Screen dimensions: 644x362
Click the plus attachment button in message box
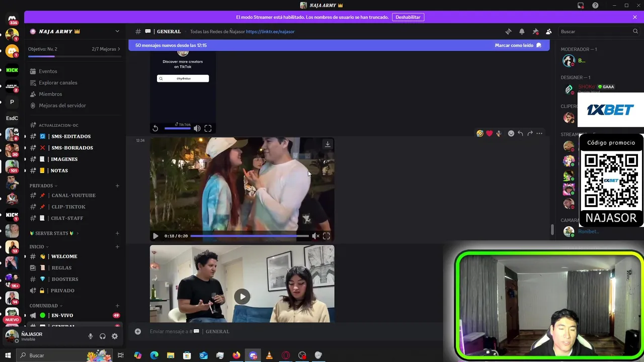point(137,331)
